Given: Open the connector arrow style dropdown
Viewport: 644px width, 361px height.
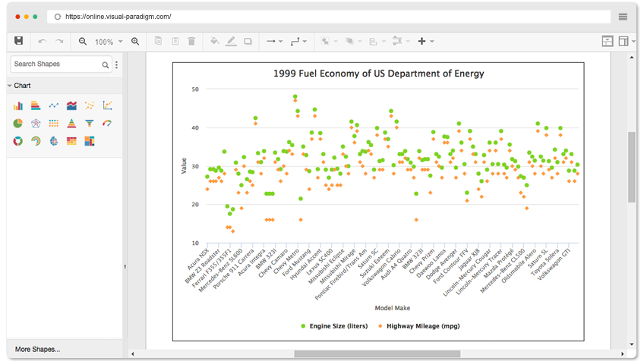Looking at the screenshot, I should 280,42.
